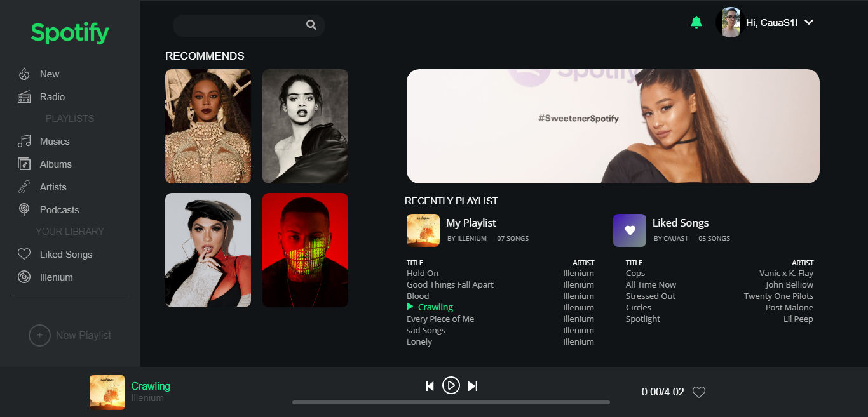Click the song progress bar
The image size is (868, 417).
(451, 402)
